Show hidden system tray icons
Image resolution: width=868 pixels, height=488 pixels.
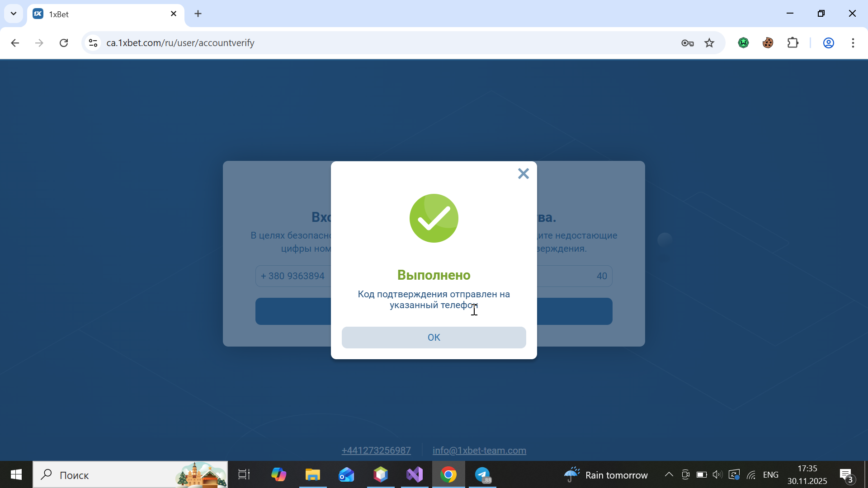pos(669,474)
